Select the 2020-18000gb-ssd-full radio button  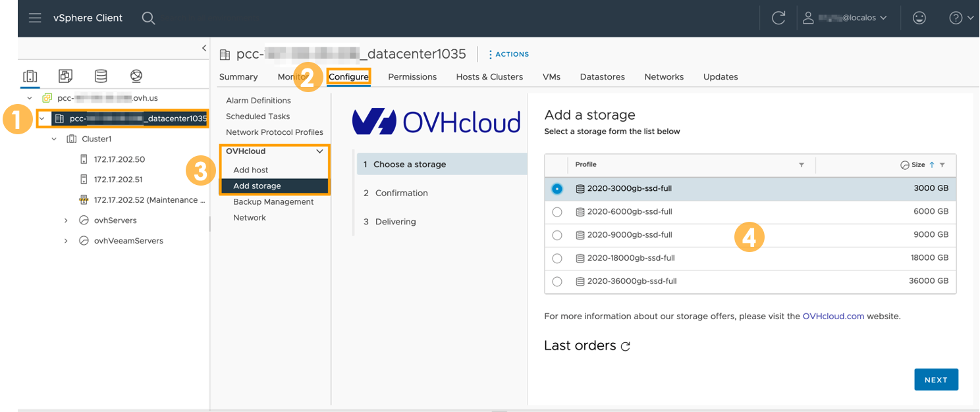tap(557, 258)
